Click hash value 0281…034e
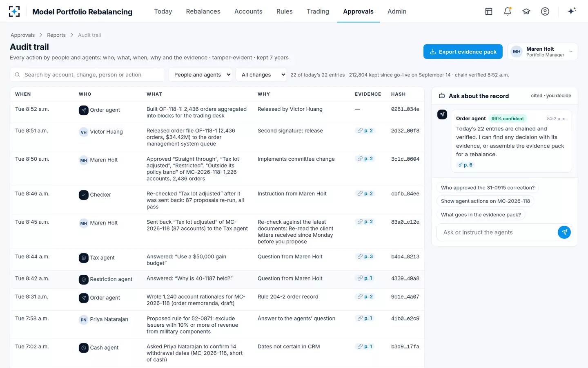 [x=405, y=109]
